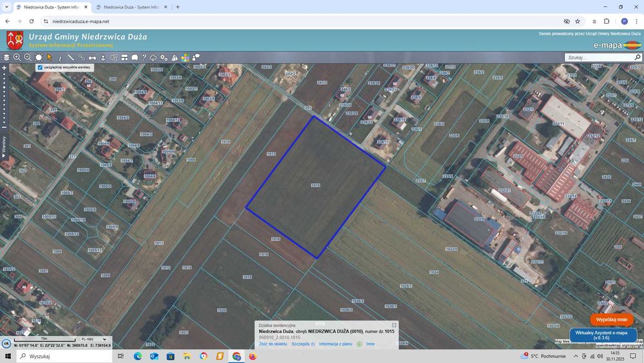The height and width of the screenshot is (363, 644).
Task: Open the PL-1992 coordinate system dropdown
Action: point(93,339)
